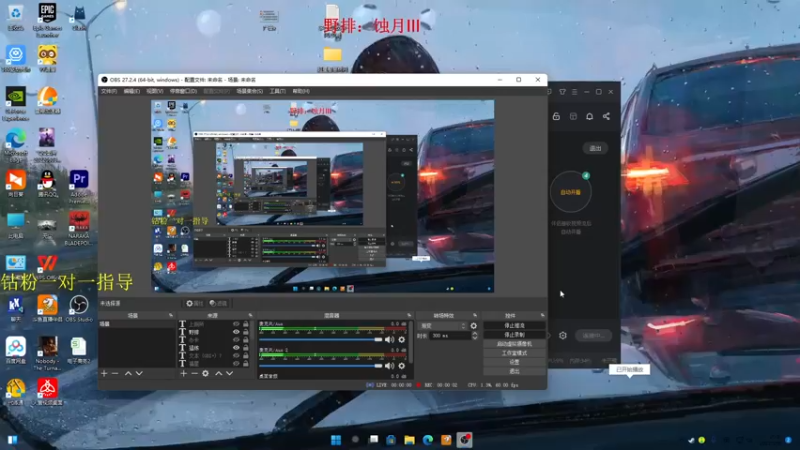Pop out the Controls dock panel

pos(542,315)
